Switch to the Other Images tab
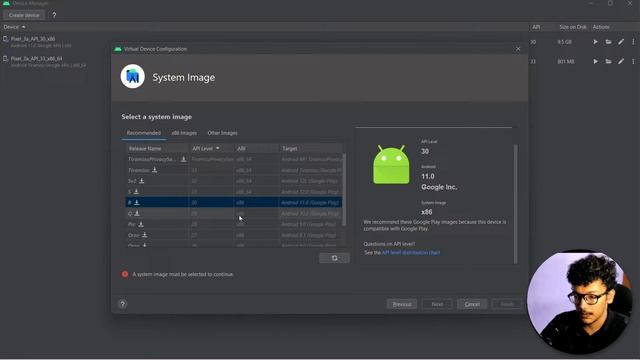This screenshot has width=640, height=360. pos(222,133)
